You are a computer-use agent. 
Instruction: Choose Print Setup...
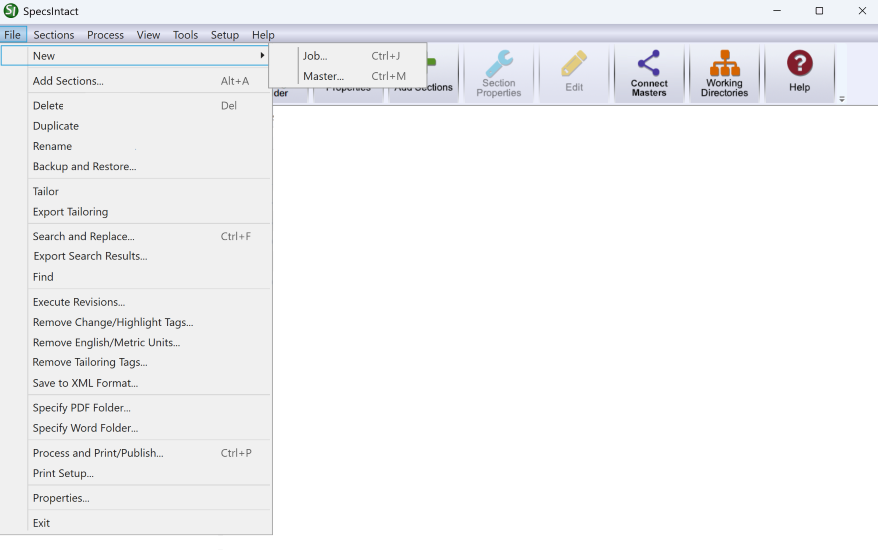click(136, 473)
